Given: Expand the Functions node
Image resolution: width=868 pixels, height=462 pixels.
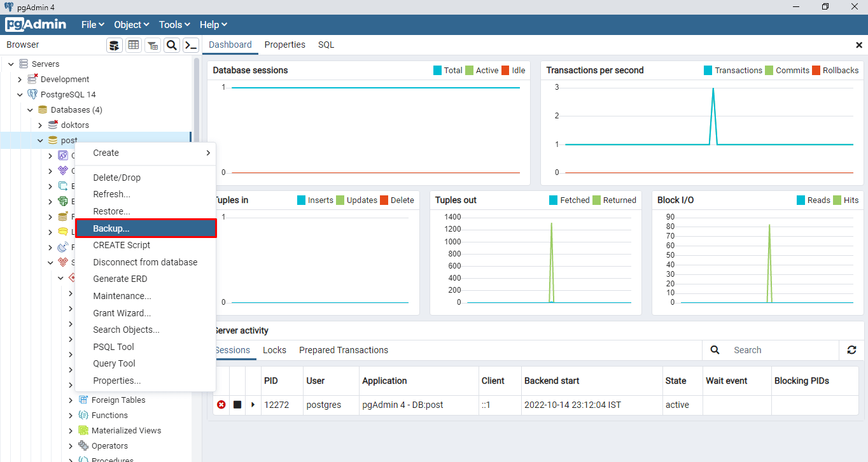Looking at the screenshot, I should [x=71, y=415].
